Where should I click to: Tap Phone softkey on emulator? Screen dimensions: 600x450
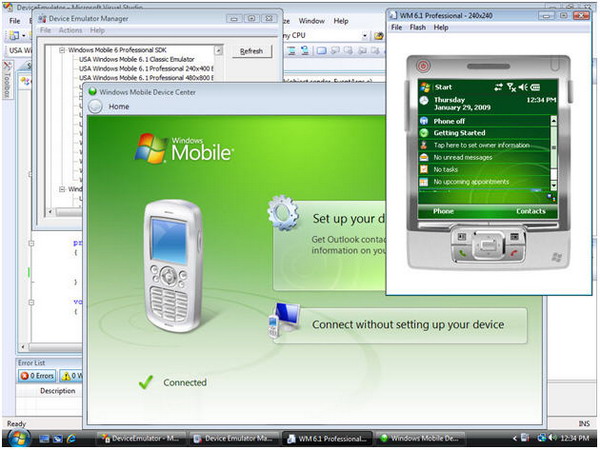coord(443,211)
